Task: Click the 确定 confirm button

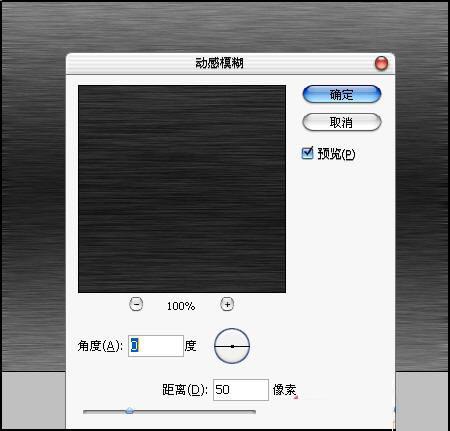Action: tap(342, 94)
